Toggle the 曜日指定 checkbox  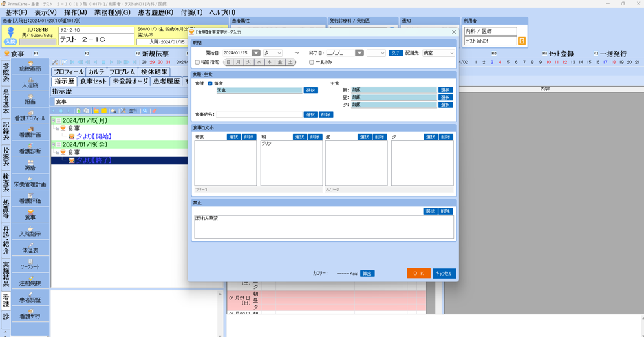(x=198, y=62)
